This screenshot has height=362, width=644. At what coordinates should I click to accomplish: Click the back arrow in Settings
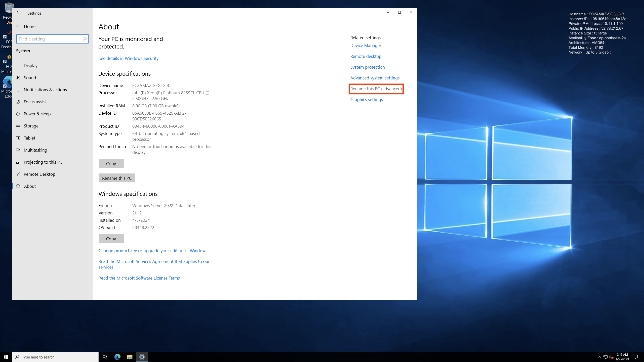click(18, 12)
